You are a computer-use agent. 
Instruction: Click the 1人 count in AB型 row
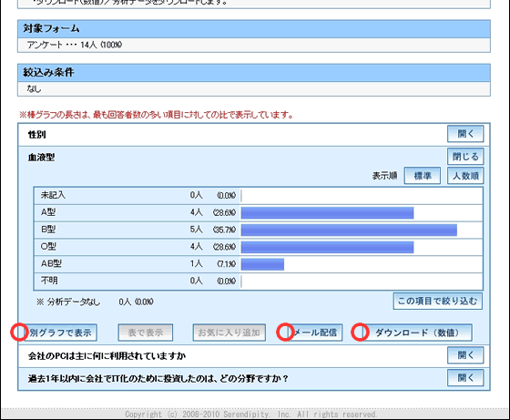pos(197,264)
